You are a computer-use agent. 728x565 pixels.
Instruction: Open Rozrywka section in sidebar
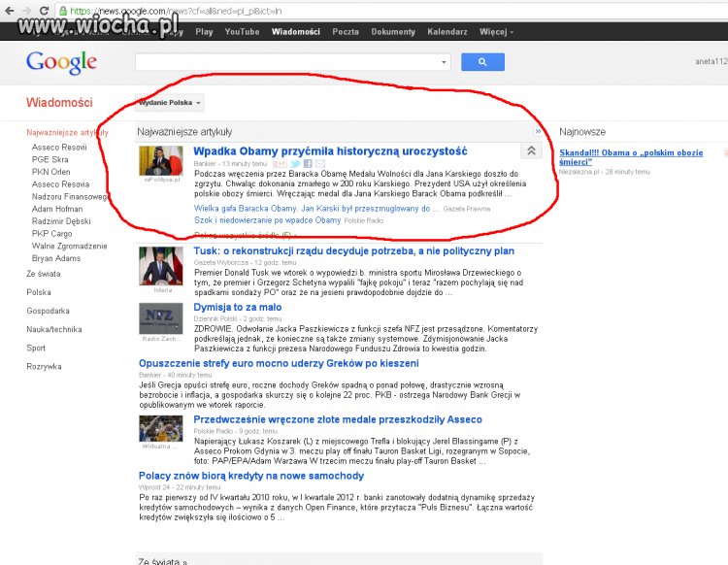pos(44,366)
